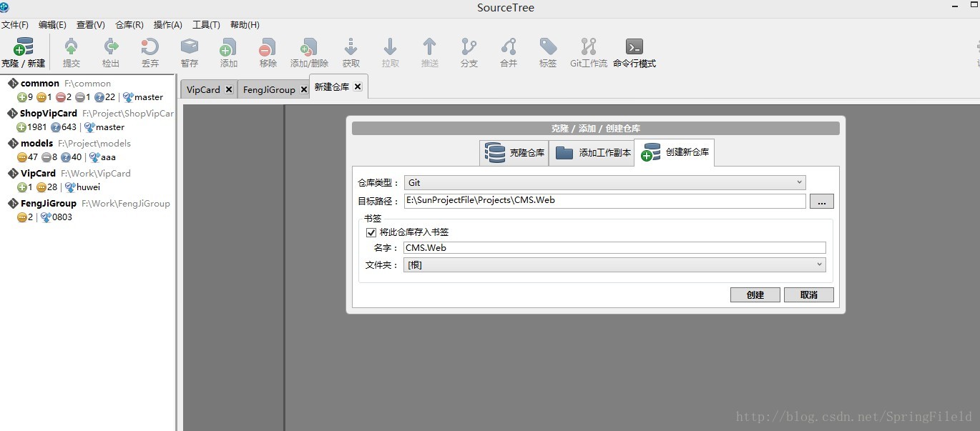980x431 pixels.
Task: Switch to 克隆仓库 dialog tab
Action: tap(514, 153)
